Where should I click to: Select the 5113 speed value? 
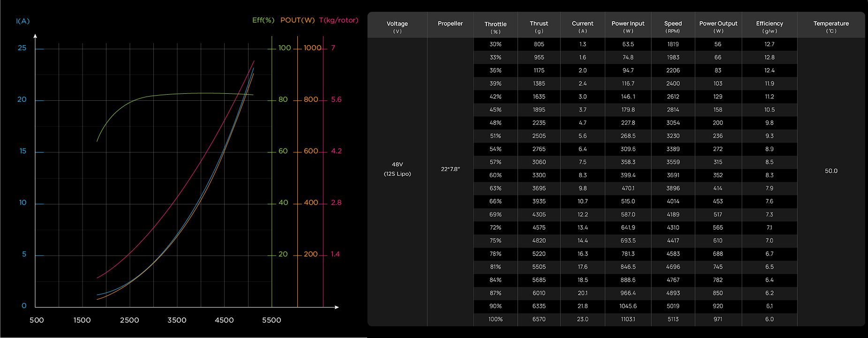pos(673,319)
